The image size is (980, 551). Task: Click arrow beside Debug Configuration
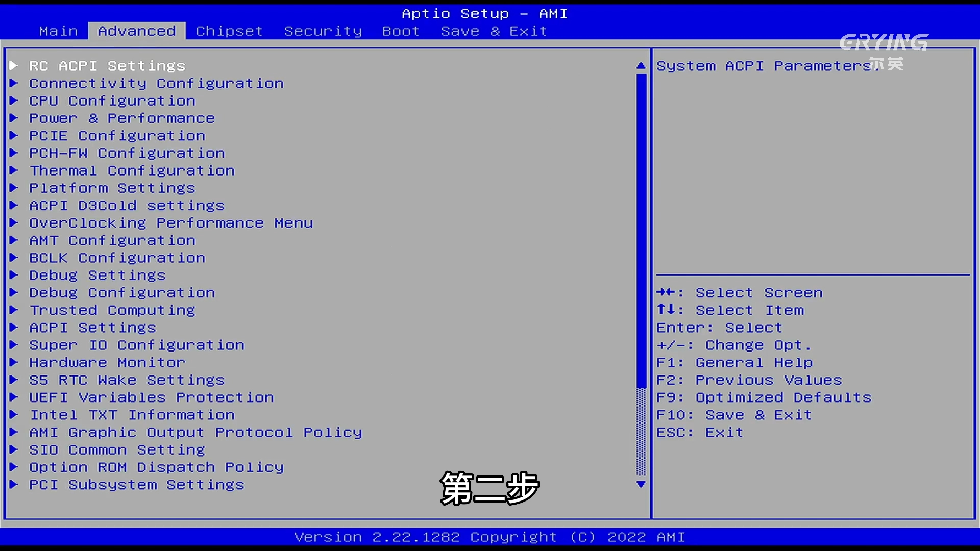tap(14, 292)
